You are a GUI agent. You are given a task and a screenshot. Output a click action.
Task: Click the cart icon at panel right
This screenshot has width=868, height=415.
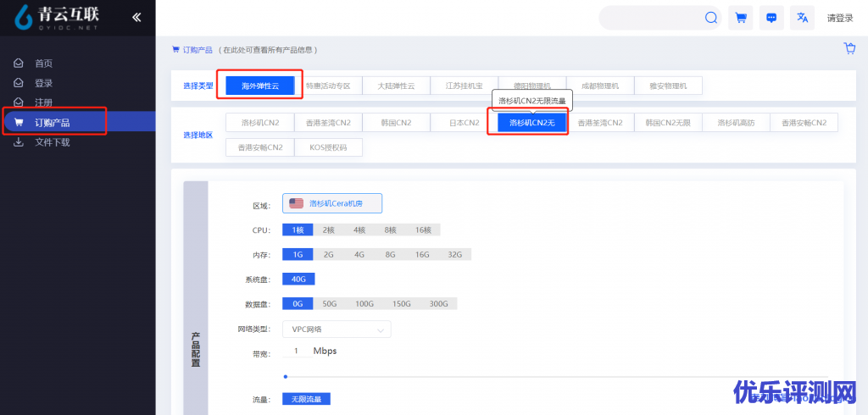(849, 49)
